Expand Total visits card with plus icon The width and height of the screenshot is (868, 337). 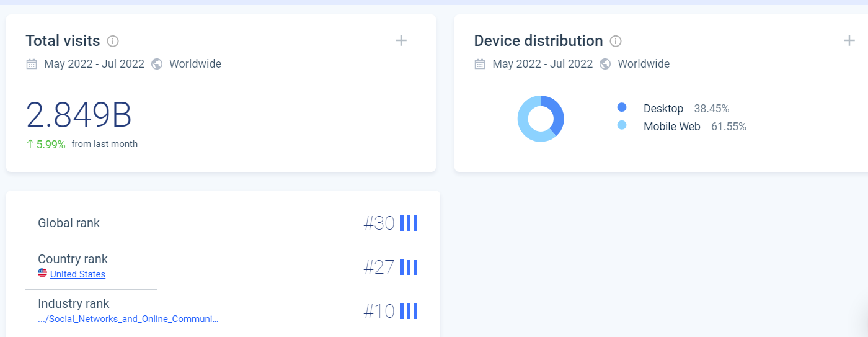click(401, 40)
